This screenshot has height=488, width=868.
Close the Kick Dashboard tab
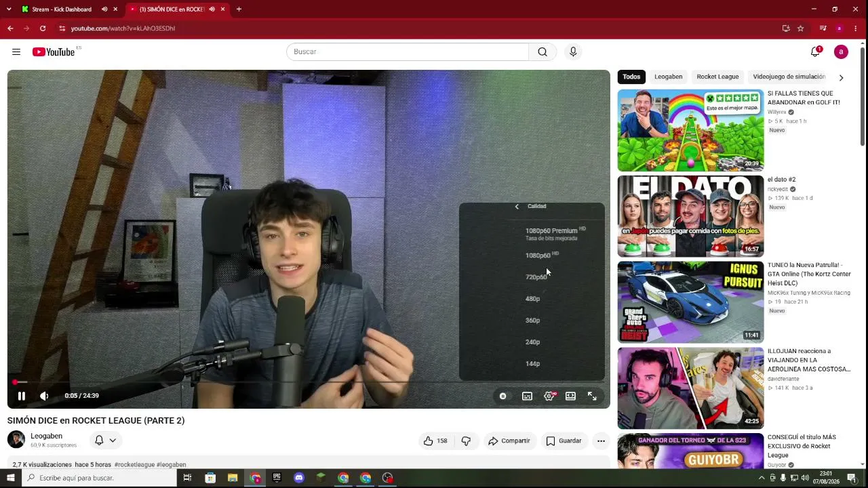pyautogui.click(x=115, y=9)
